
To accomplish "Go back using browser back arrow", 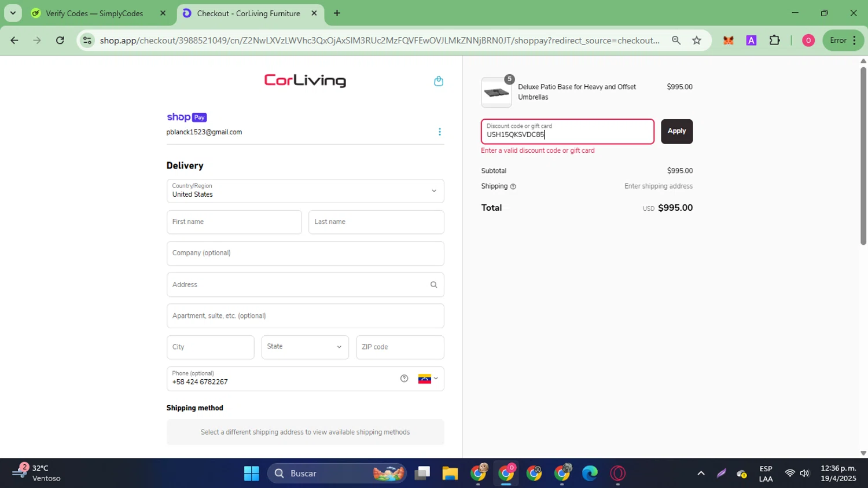I will (14, 41).
